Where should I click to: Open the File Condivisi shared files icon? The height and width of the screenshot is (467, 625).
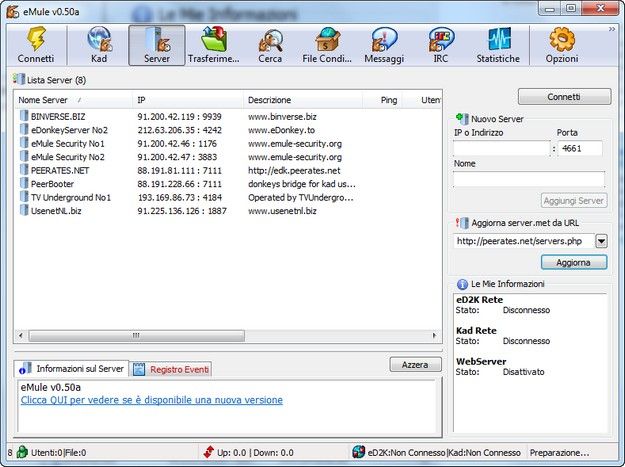pos(327,39)
